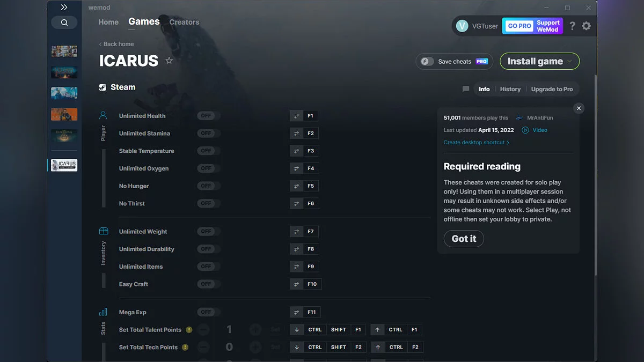
Task: Decrease Set Total Talent Points value
Action: pos(203,330)
